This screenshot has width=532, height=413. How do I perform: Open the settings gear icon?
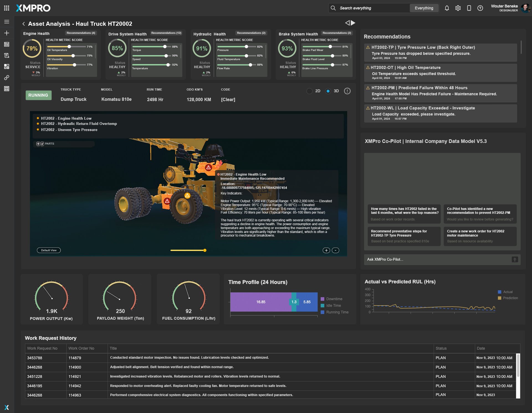(x=458, y=8)
